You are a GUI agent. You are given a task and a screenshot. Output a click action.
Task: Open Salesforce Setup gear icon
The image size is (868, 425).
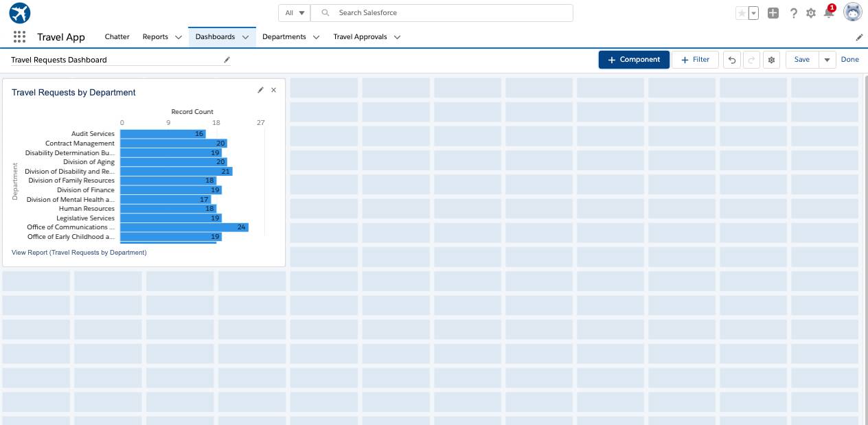(810, 12)
